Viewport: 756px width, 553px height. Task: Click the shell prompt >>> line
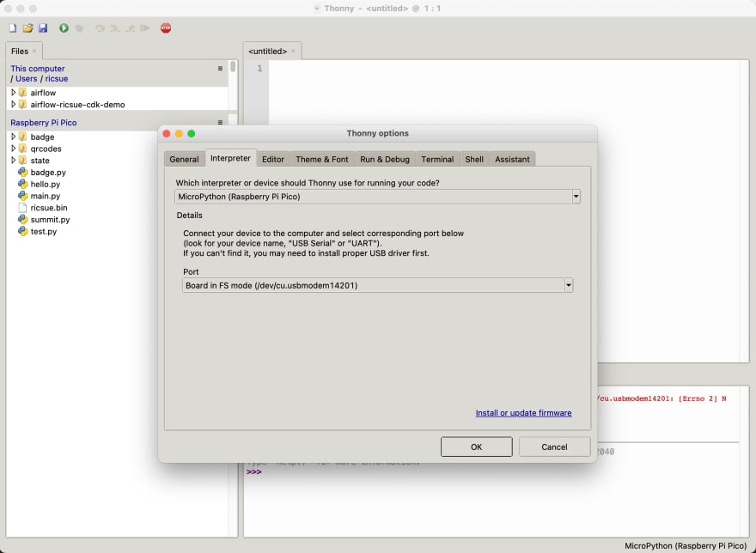pyautogui.click(x=254, y=471)
